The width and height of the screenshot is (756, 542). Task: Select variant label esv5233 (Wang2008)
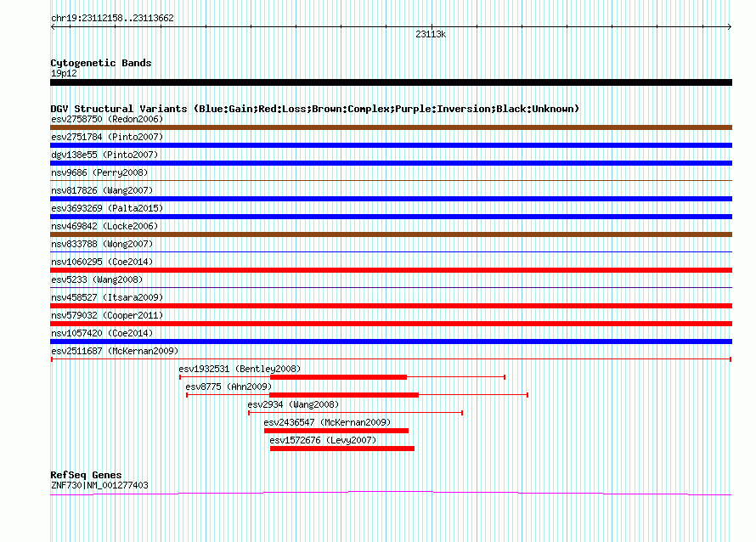(x=97, y=279)
